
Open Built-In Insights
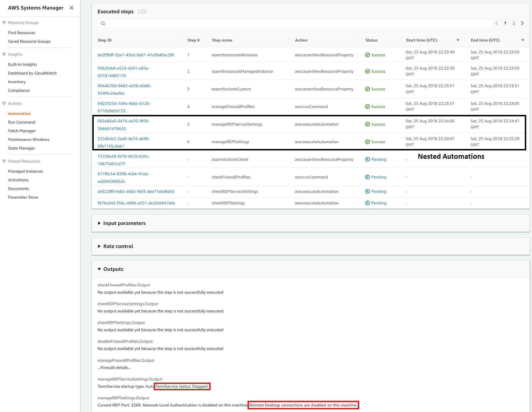click(23, 64)
